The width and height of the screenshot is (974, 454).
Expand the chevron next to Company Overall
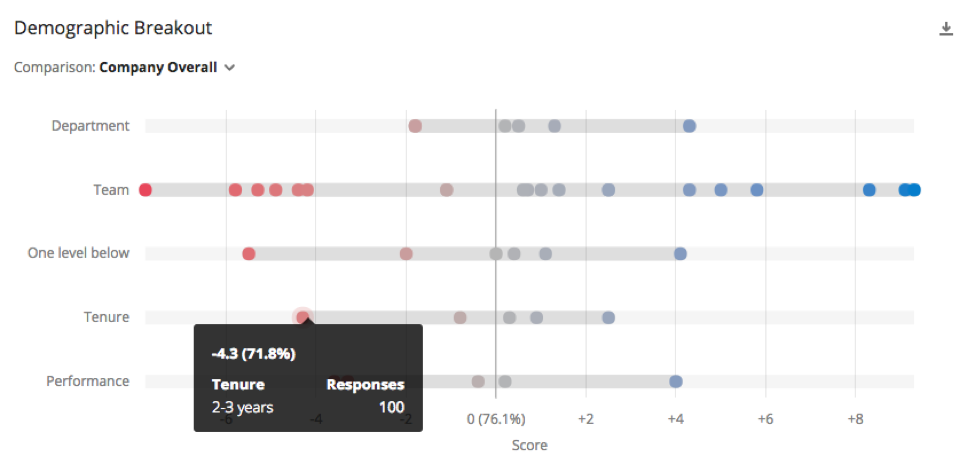pyautogui.click(x=229, y=68)
